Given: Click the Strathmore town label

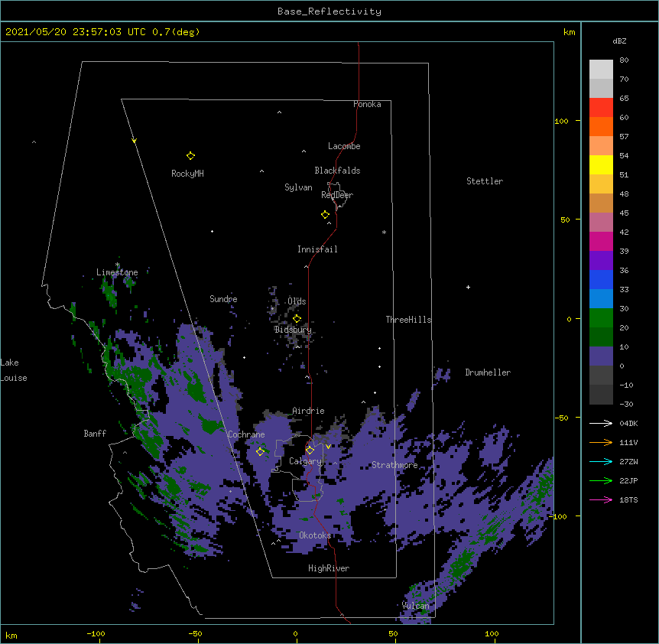Looking at the screenshot, I should pos(394,465).
